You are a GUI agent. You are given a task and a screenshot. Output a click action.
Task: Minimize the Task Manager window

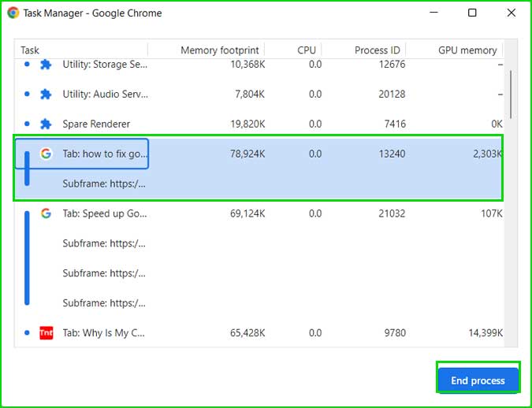(x=433, y=13)
